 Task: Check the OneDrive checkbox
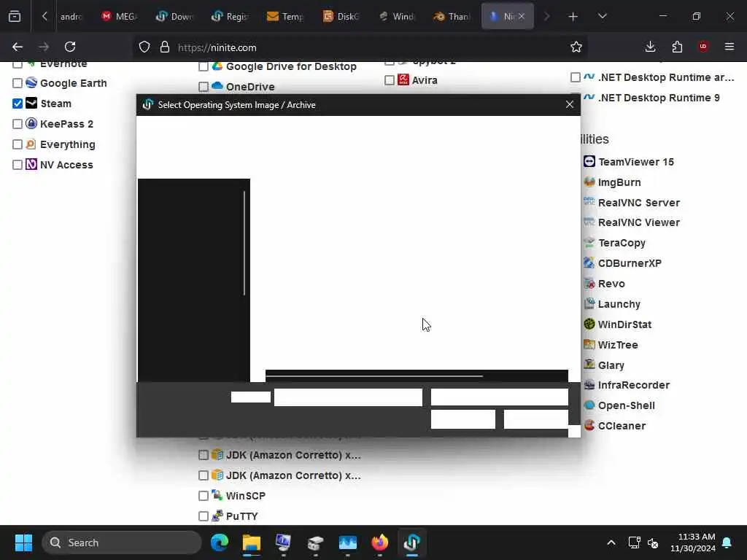tap(204, 87)
